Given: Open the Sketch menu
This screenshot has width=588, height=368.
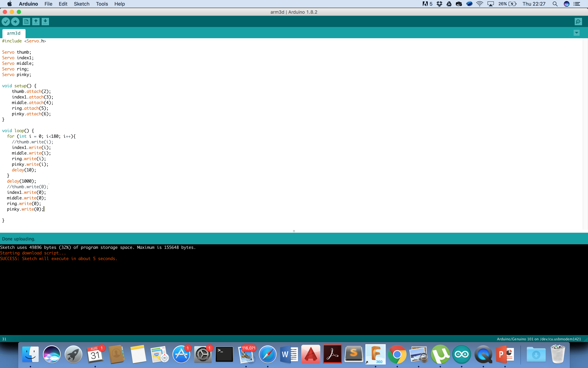Looking at the screenshot, I should click(82, 4).
